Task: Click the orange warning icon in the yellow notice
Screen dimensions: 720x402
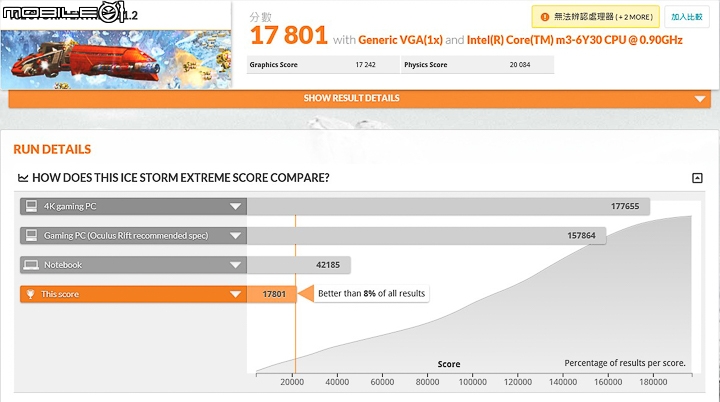Action: pyautogui.click(x=545, y=17)
